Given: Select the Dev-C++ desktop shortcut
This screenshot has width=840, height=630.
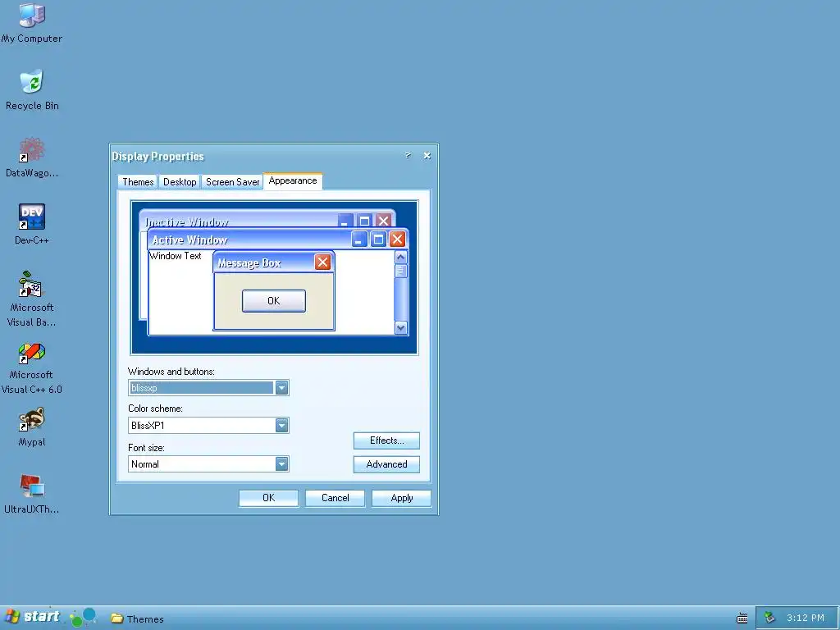Looking at the screenshot, I should 32,224.
